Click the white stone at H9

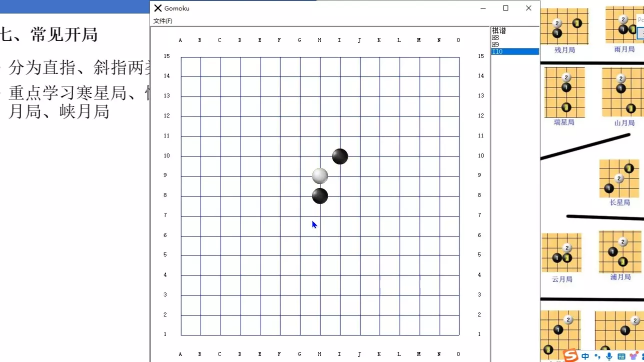pos(320,176)
